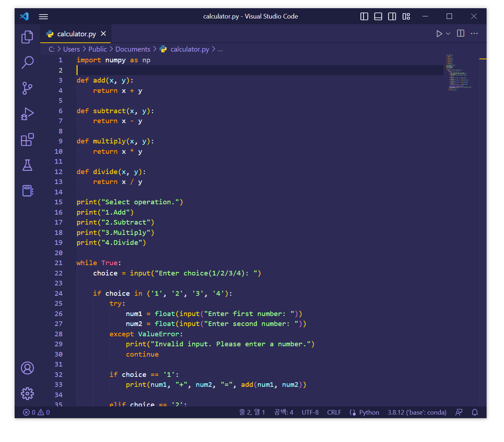The height and width of the screenshot is (442, 504).
Task: Open the feedback icon in status bar
Action: point(459,412)
